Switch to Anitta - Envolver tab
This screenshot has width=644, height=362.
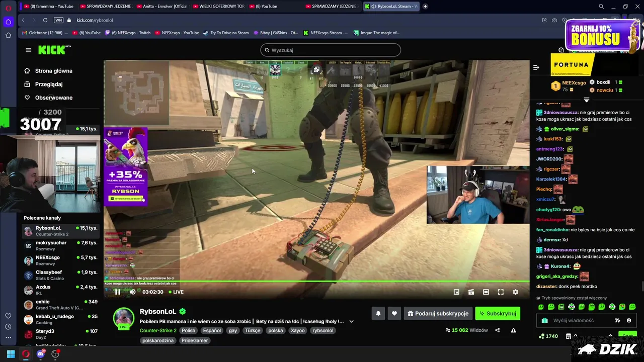[x=162, y=6]
